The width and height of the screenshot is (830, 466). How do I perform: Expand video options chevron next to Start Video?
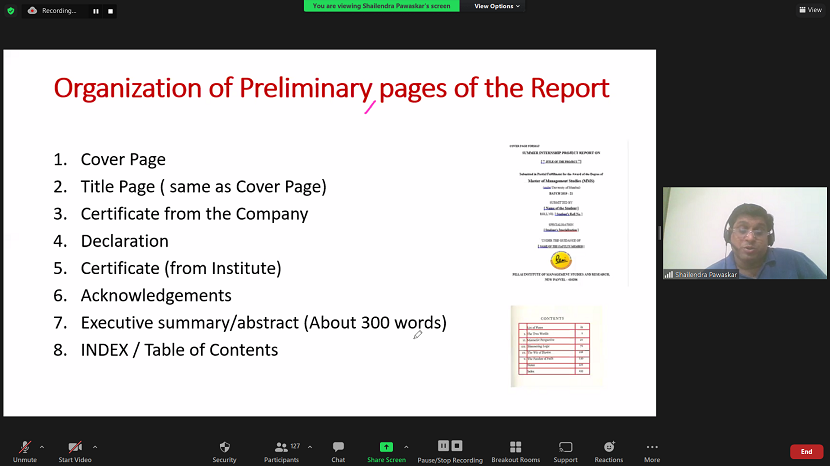(95, 446)
